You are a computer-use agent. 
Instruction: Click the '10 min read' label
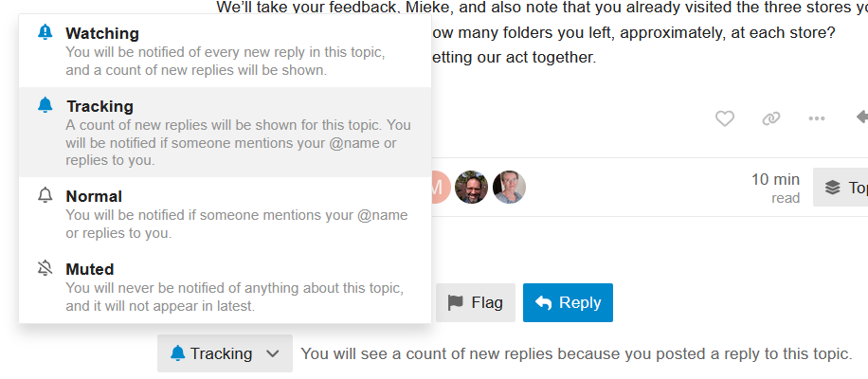[x=774, y=188]
